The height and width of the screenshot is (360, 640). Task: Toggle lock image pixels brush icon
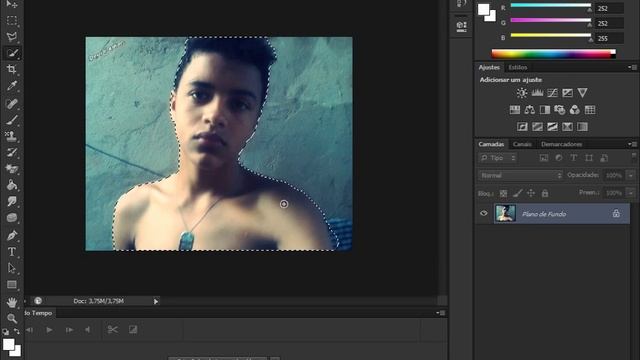(518, 193)
